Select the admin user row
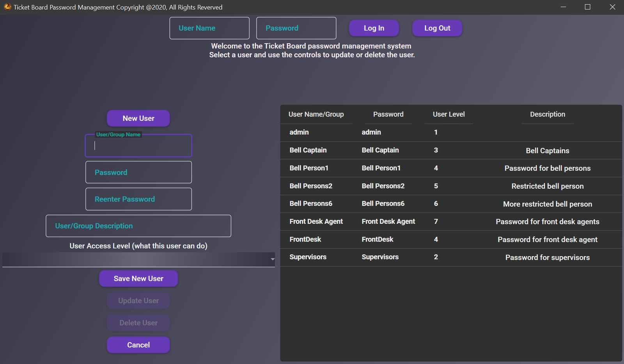 (451, 133)
